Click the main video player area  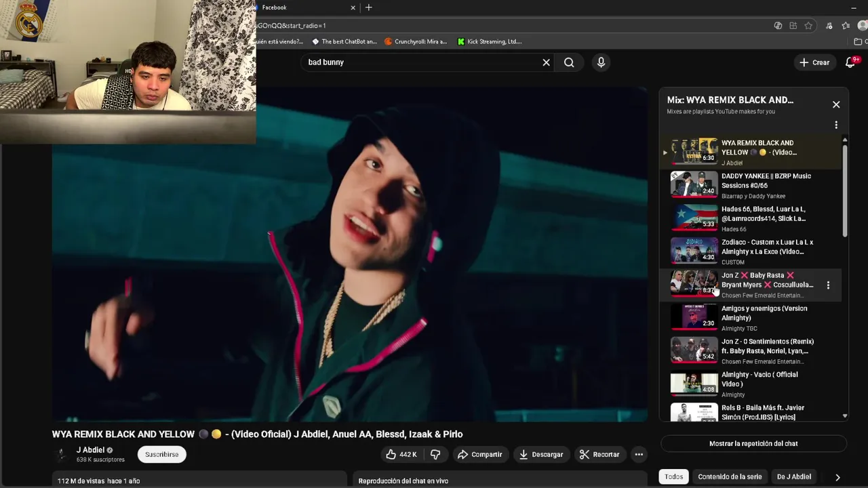pos(350,255)
